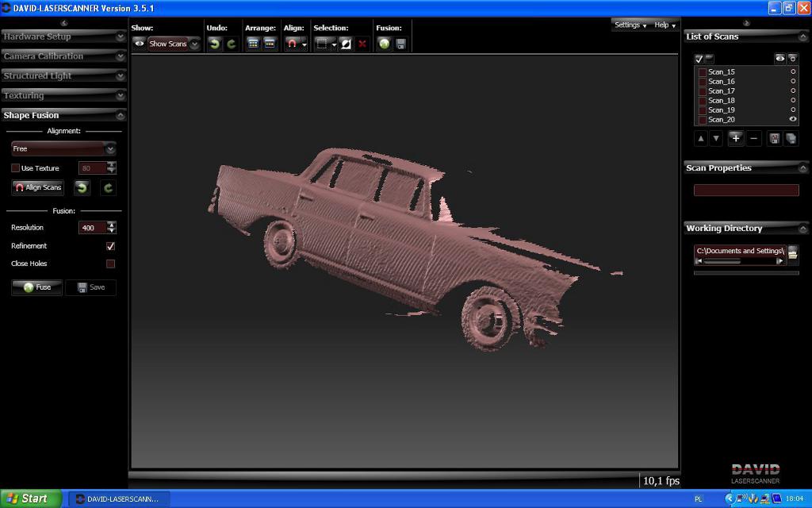Toggle Scan_20 visibility eye
The width and height of the screenshot is (812, 508).
(x=793, y=119)
